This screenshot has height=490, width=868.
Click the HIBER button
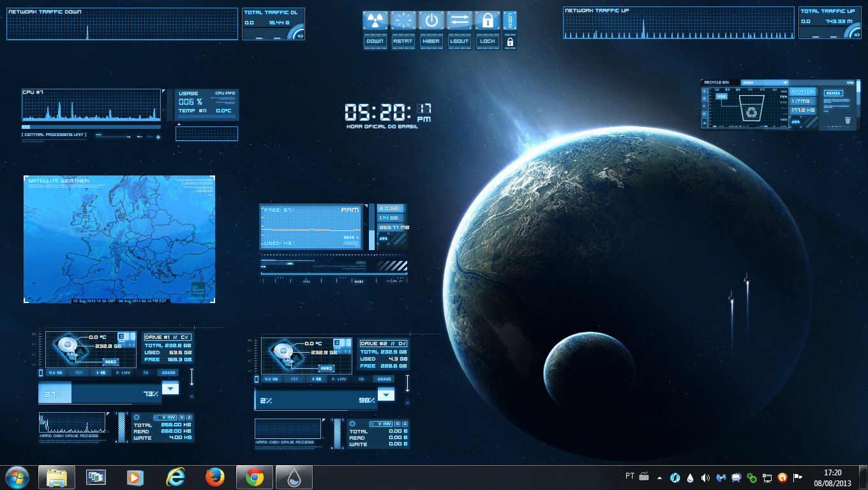pos(431,41)
